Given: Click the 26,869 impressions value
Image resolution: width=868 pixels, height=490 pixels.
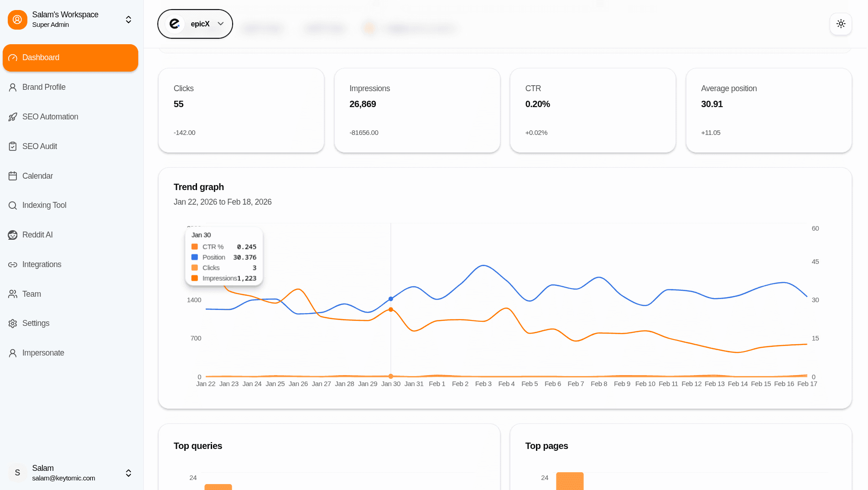Looking at the screenshot, I should (x=363, y=104).
